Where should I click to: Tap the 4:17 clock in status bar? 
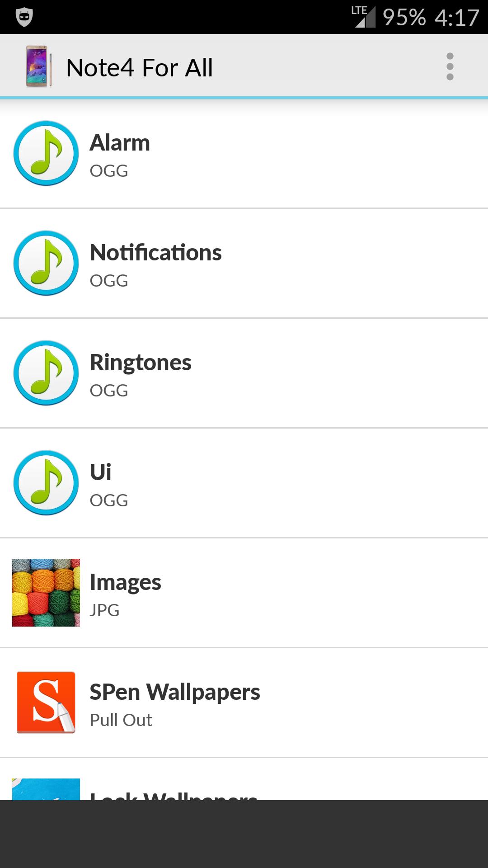coord(456,18)
